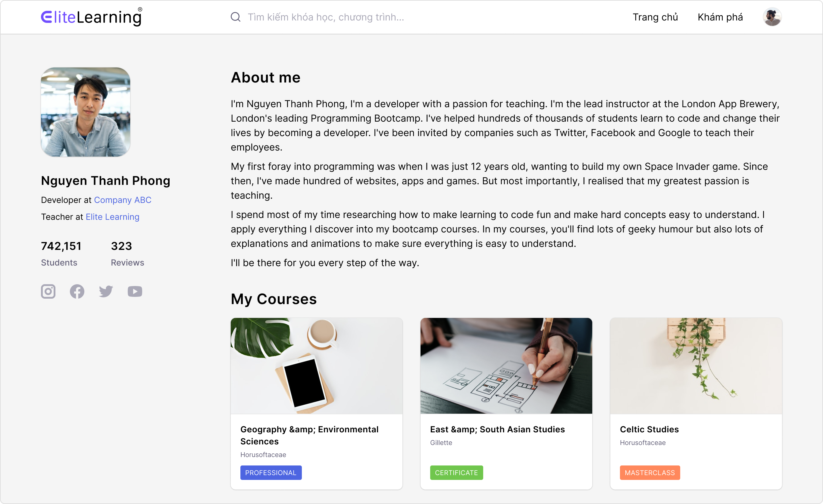Select the CERTIFICATE badge
Image resolution: width=823 pixels, height=504 pixels.
point(456,473)
